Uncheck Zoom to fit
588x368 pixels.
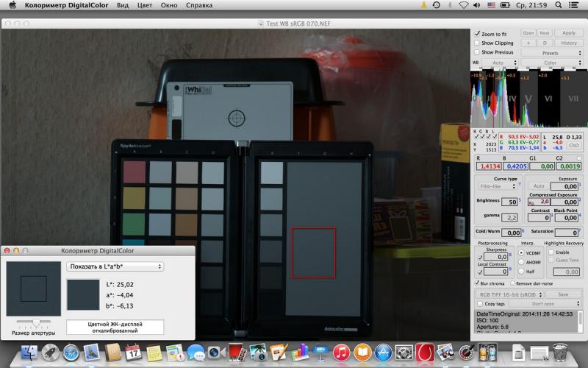[477, 34]
